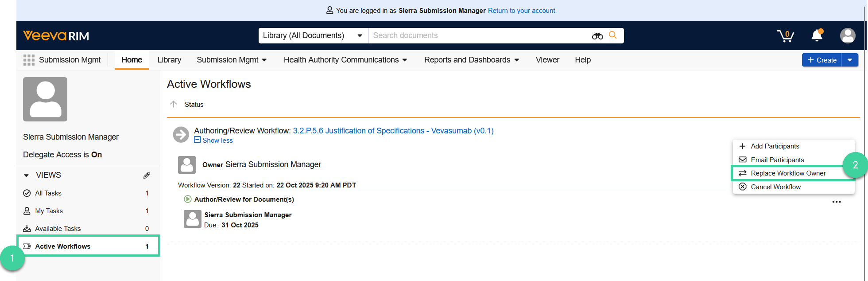
Task: Click Author/Review for Document(s) task title
Action: pyautogui.click(x=244, y=199)
